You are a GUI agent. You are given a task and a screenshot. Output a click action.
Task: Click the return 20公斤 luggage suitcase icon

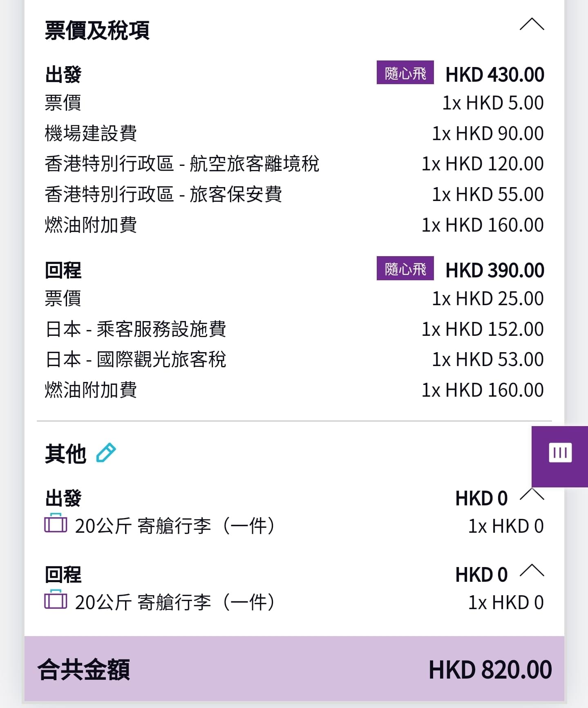coord(56,600)
